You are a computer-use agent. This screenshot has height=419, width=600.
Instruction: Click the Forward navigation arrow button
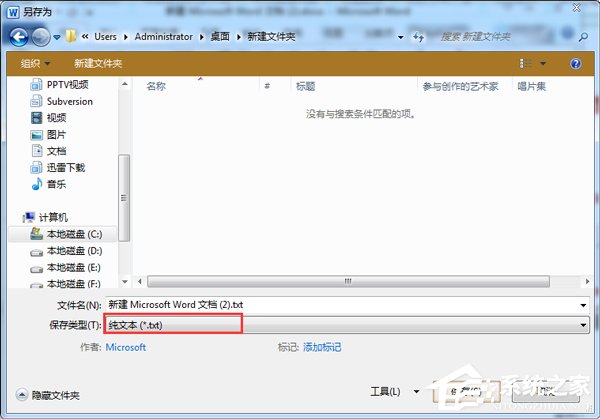coord(41,37)
